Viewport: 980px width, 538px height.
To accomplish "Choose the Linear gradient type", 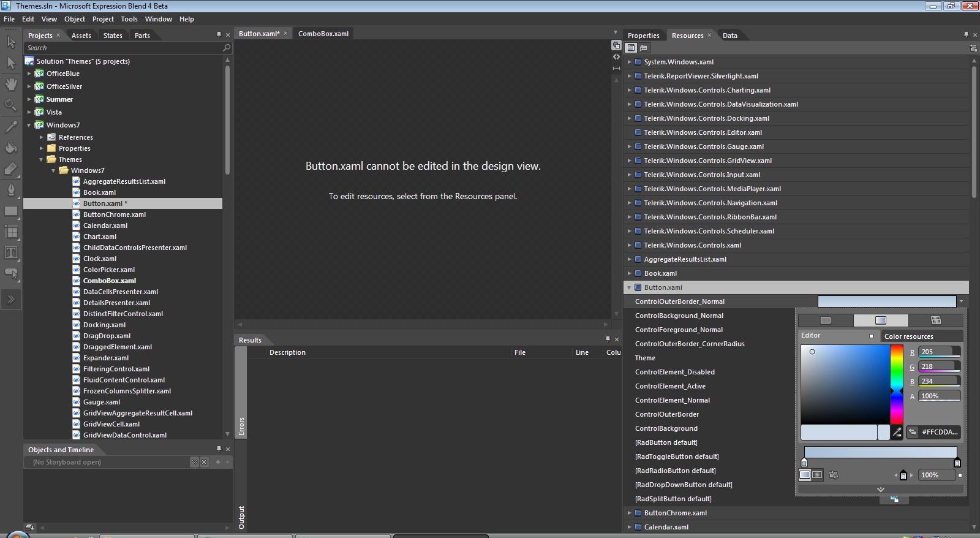I will [x=805, y=475].
